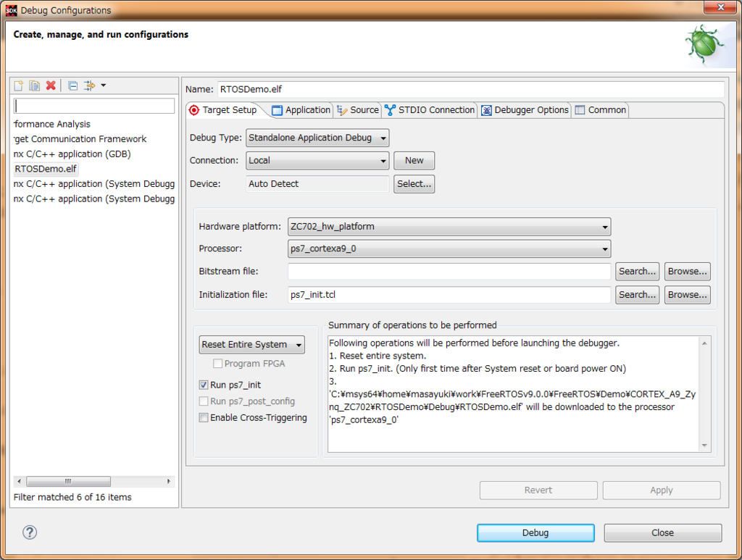Toggle the Run ps7_post_config checkbox
The width and height of the screenshot is (742, 560).
[204, 401]
